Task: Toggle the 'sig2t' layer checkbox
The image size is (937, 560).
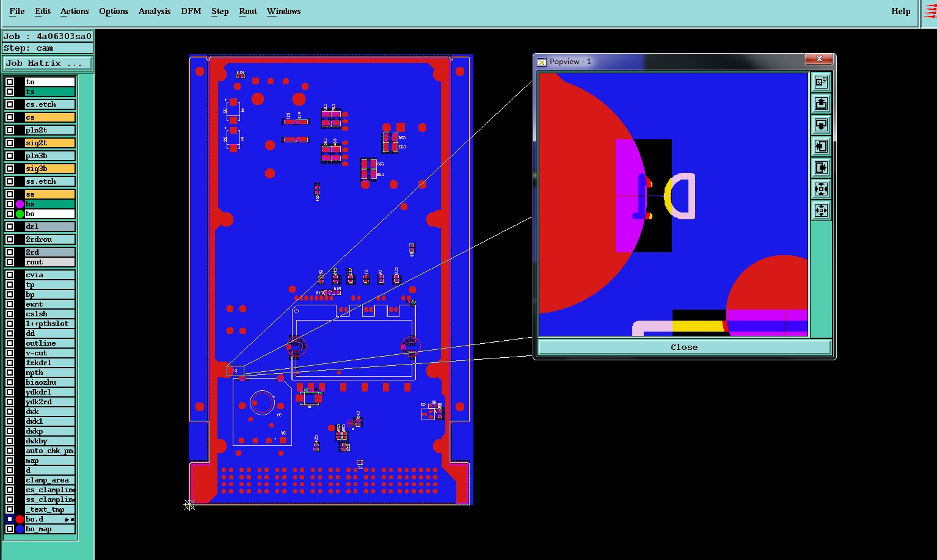Action: (x=10, y=143)
